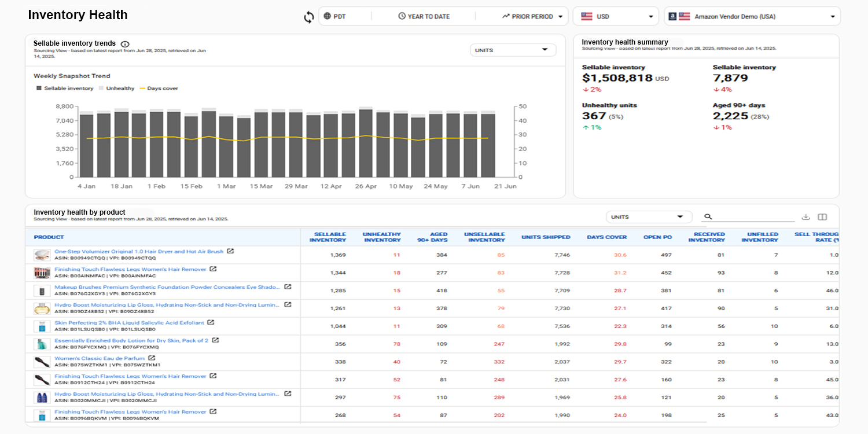
Task: Open Essentially Enriched Body Lotion product link
Action: click(x=131, y=341)
